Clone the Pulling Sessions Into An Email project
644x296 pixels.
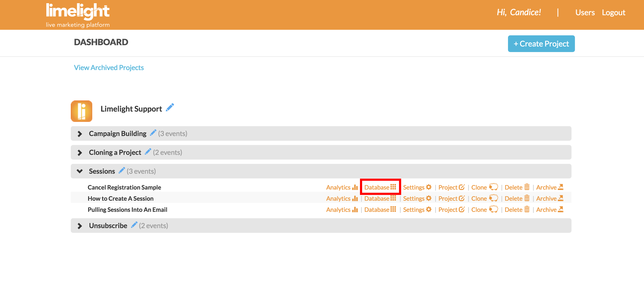pyautogui.click(x=484, y=210)
